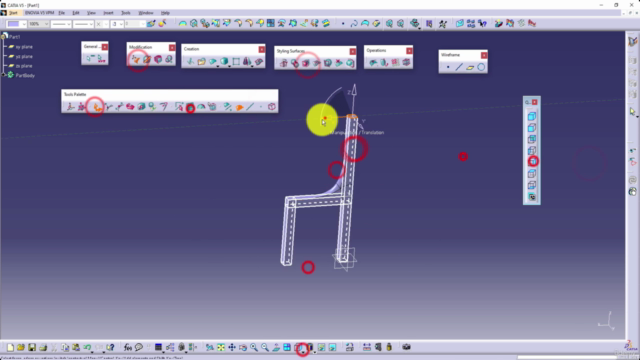
Task: Click the teal cube primitive in Creation toolbar
Action: pos(224,62)
